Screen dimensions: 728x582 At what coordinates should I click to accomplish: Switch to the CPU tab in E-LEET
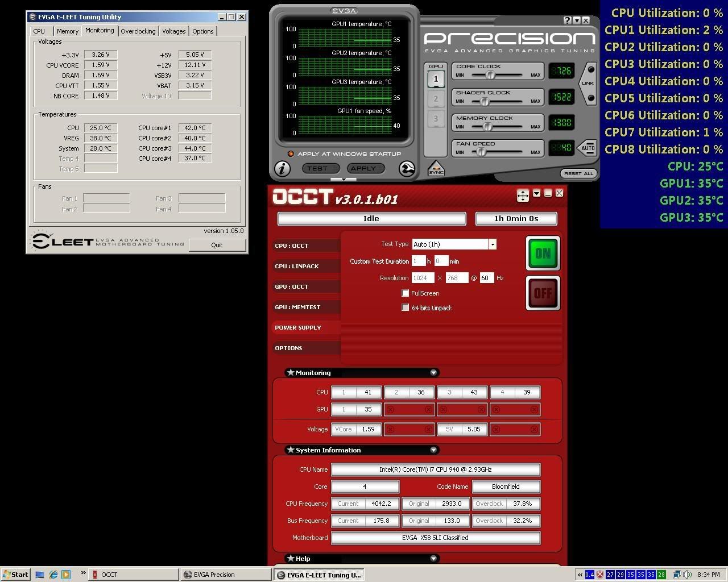click(39, 31)
